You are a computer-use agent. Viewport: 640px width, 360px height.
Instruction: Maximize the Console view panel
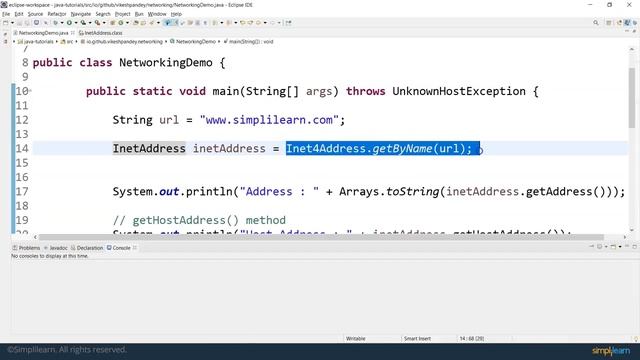pos(634,247)
